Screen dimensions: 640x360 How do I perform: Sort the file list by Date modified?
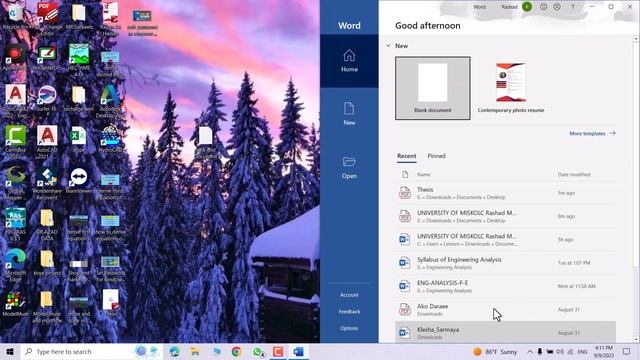tap(574, 174)
